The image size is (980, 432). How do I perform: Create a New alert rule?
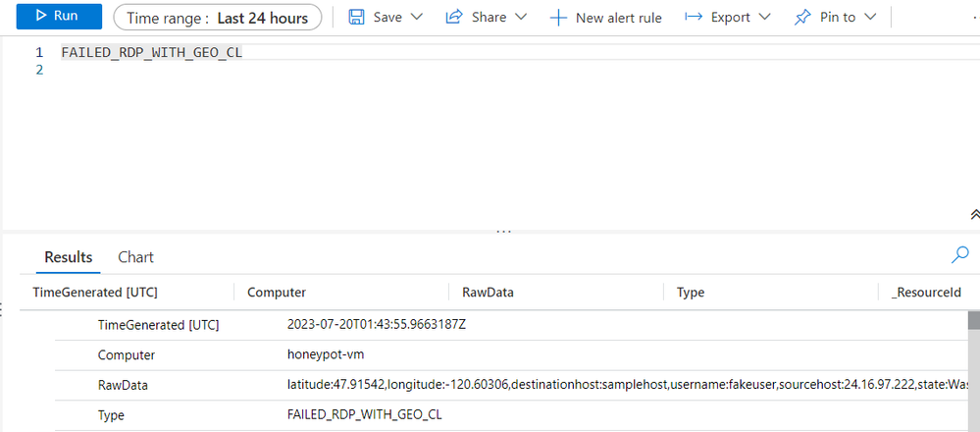click(605, 18)
